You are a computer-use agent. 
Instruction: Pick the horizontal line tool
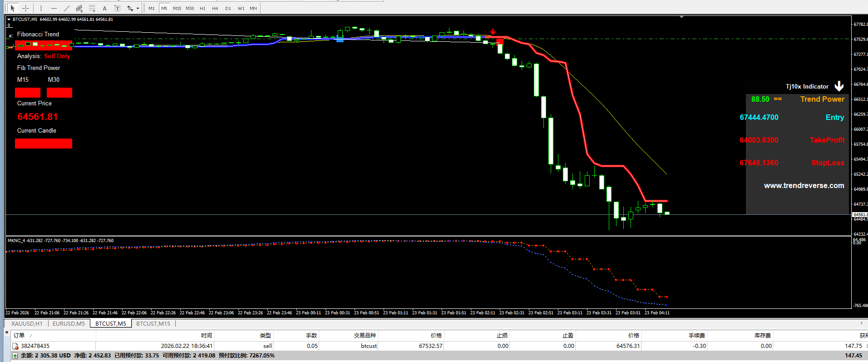click(54, 8)
